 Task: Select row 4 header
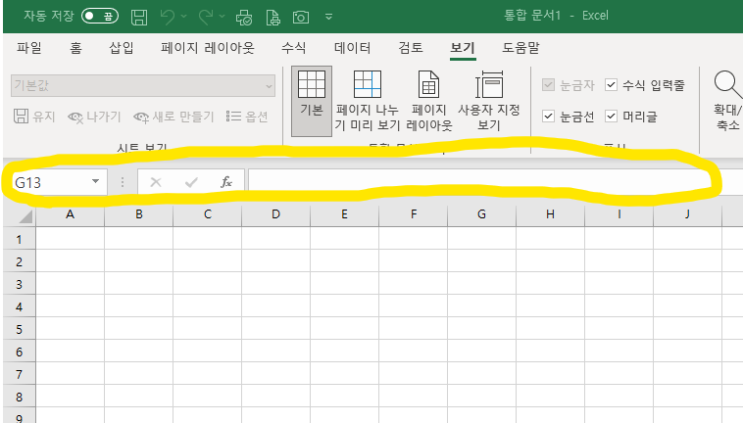19,306
